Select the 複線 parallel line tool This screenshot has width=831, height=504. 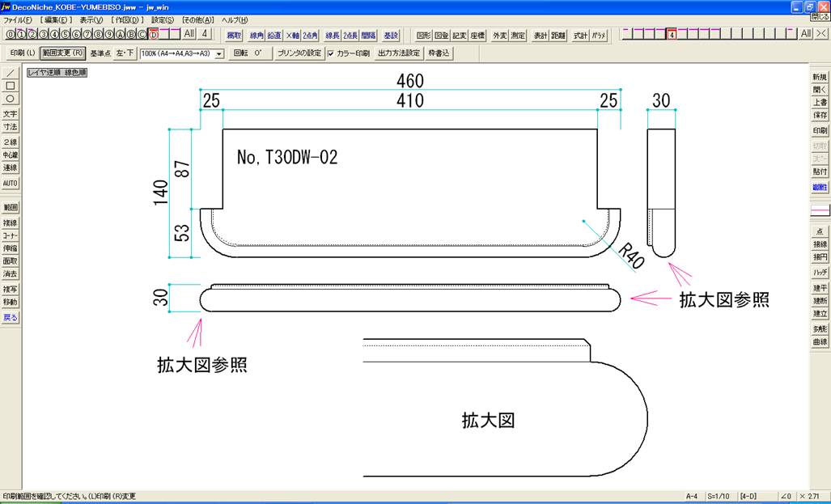(10, 222)
